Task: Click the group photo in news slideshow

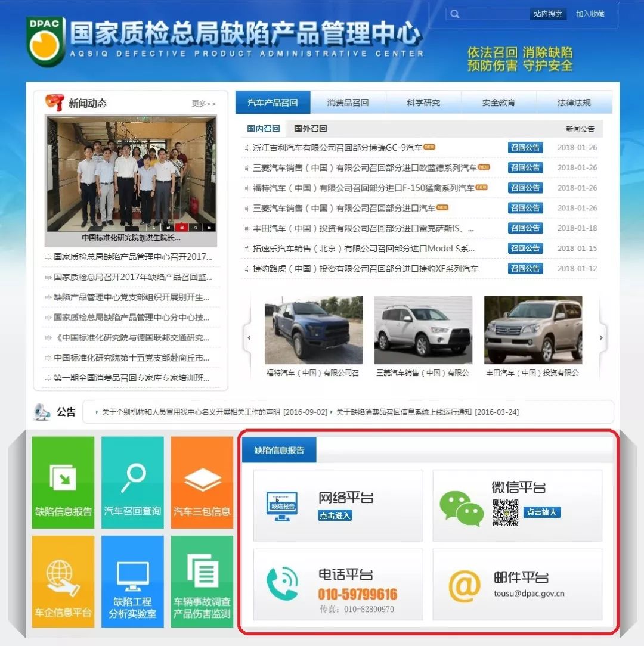Action: pos(131,173)
